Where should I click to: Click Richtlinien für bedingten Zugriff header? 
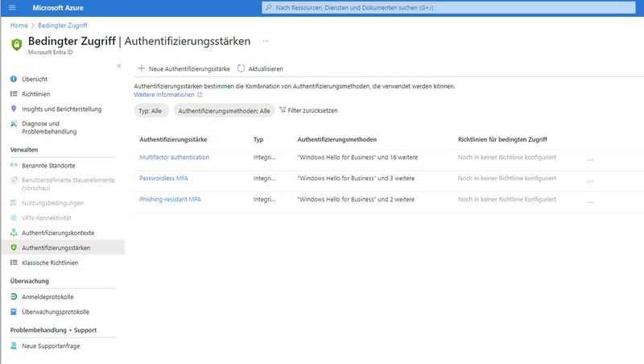click(502, 139)
